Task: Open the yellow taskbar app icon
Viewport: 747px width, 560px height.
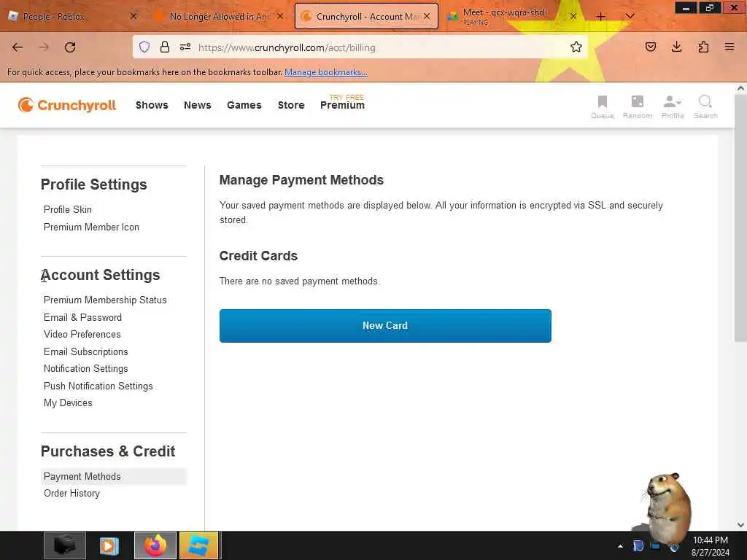Action: pos(198,545)
